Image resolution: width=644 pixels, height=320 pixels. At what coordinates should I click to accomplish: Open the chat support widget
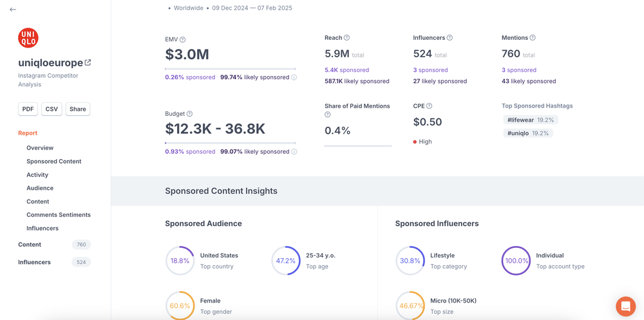(625, 306)
